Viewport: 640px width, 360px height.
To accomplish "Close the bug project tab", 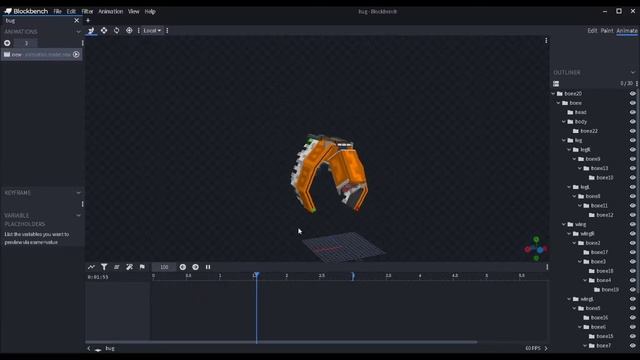I will 76,20.
